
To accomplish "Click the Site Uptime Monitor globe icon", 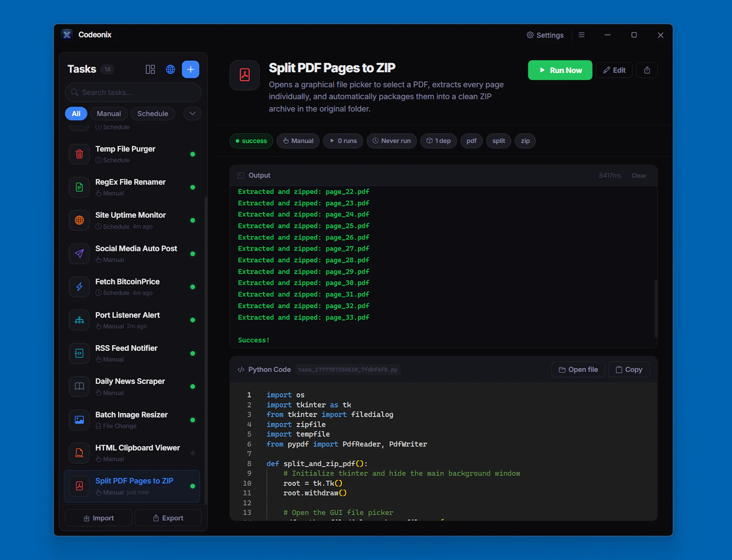I will click(79, 220).
